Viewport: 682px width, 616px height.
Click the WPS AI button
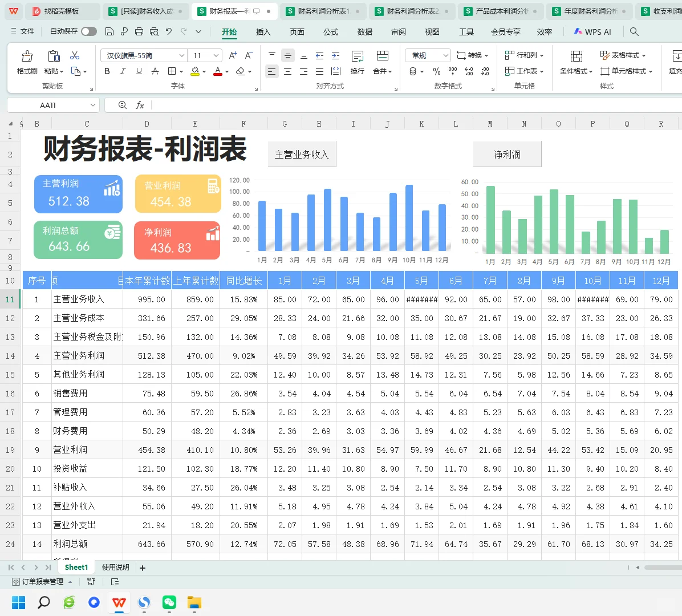(x=592, y=32)
